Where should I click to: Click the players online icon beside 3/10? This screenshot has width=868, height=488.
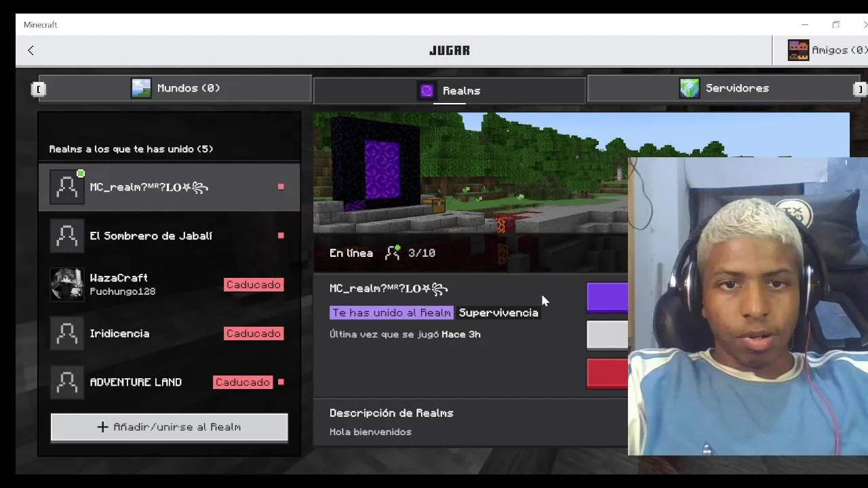point(393,253)
